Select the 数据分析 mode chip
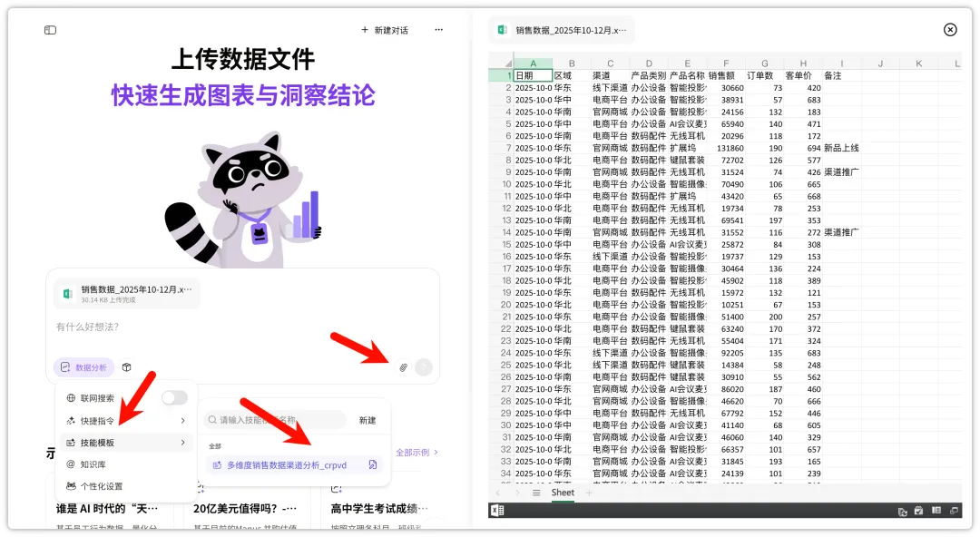This screenshot has width=980, height=537. click(83, 367)
